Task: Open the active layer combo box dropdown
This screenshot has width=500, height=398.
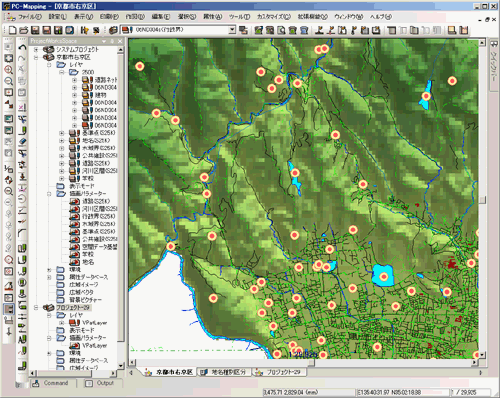Action: pyautogui.click(x=232, y=30)
